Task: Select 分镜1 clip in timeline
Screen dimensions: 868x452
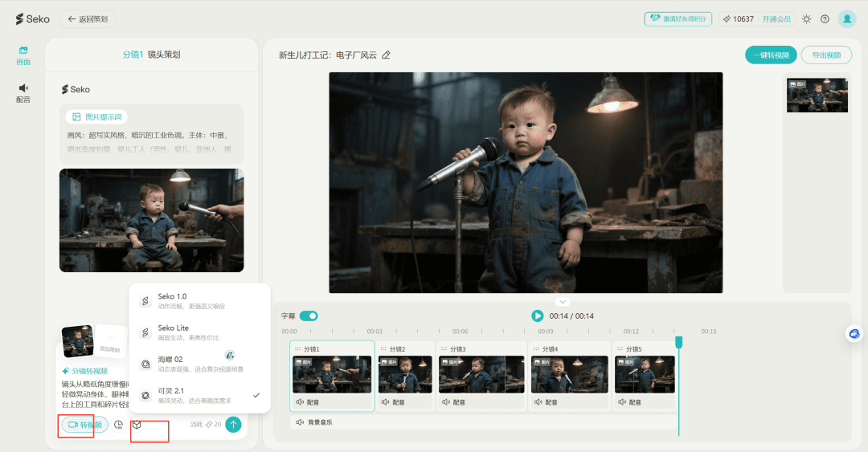Action: tap(332, 377)
